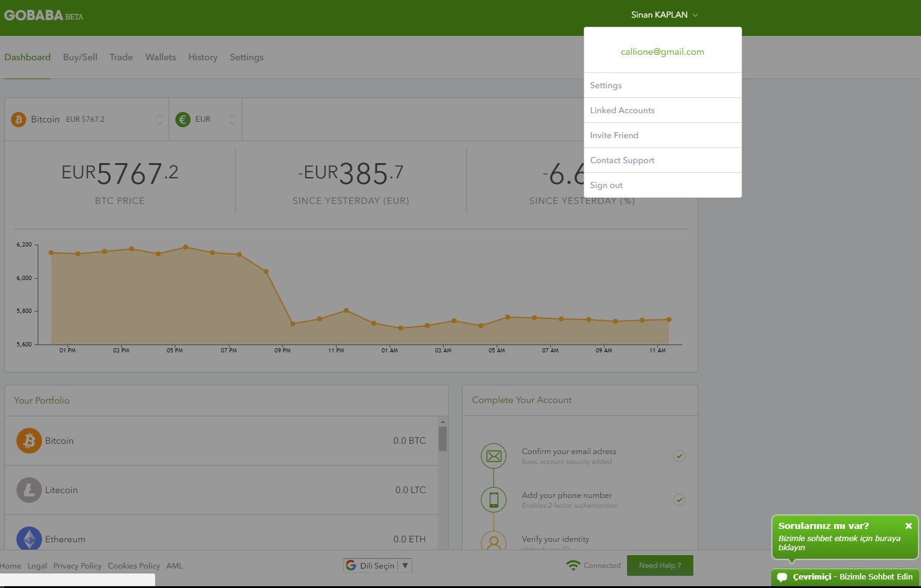This screenshot has width=921, height=588.
Task: Open the Sinan KAPLAN user dropdown
Action: tap(664, 15)
